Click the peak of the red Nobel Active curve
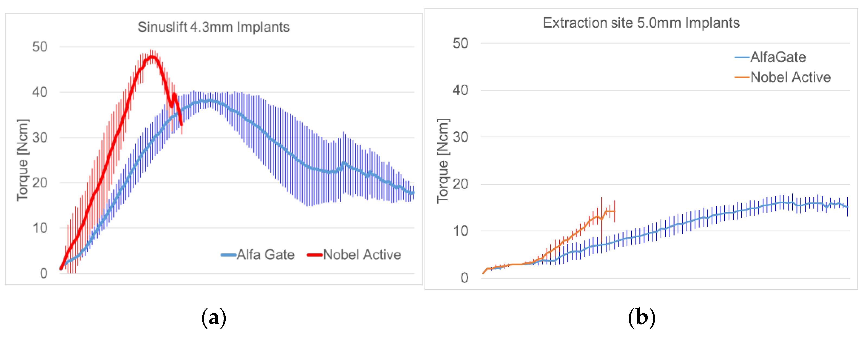The width and height of the screenshot is (868, 338). [x=152, y=57]
